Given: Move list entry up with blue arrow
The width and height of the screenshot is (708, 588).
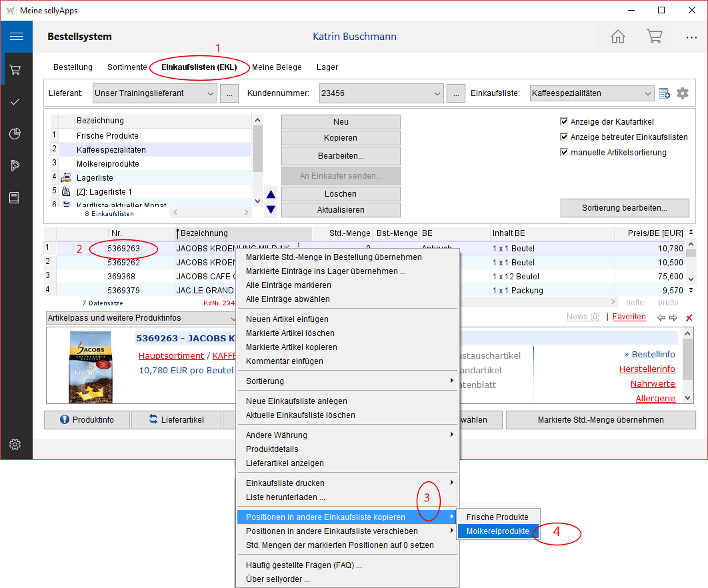Looking at the screenshot, I should coord(271,195).
